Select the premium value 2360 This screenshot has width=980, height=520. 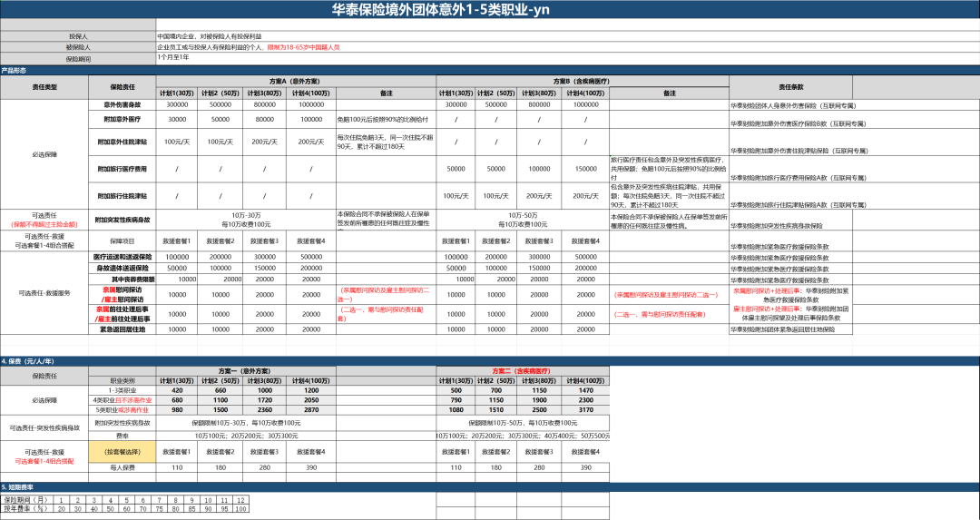[265, 410]
